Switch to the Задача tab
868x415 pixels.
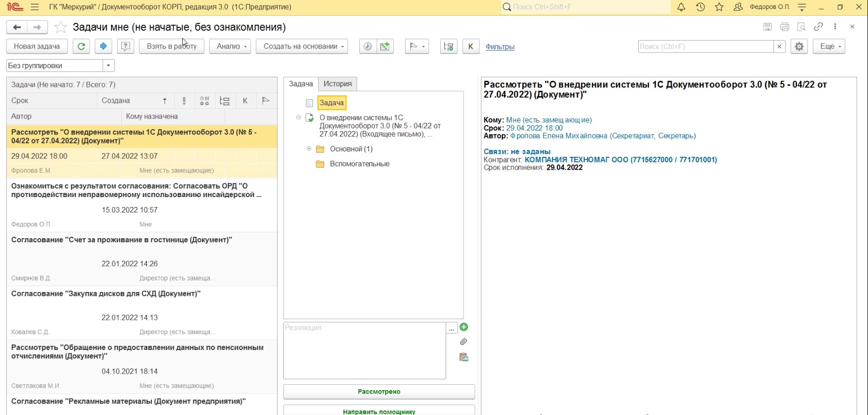click(301, 84)
